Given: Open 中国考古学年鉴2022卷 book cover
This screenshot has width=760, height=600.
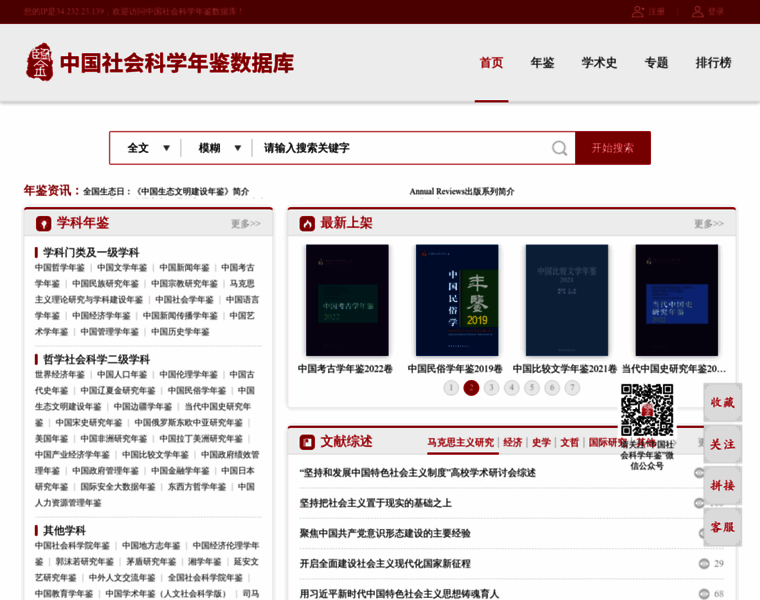Looking at the screenshot, I should pyautogui.click(x=347, y=300).
